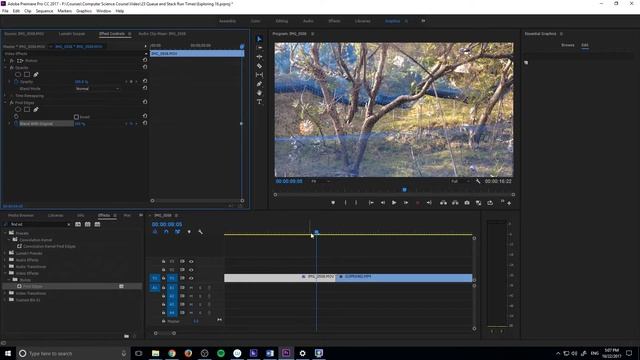Click the Play button in Program monitor
Viewport: 640px width, 360px height.
[394, 202]
